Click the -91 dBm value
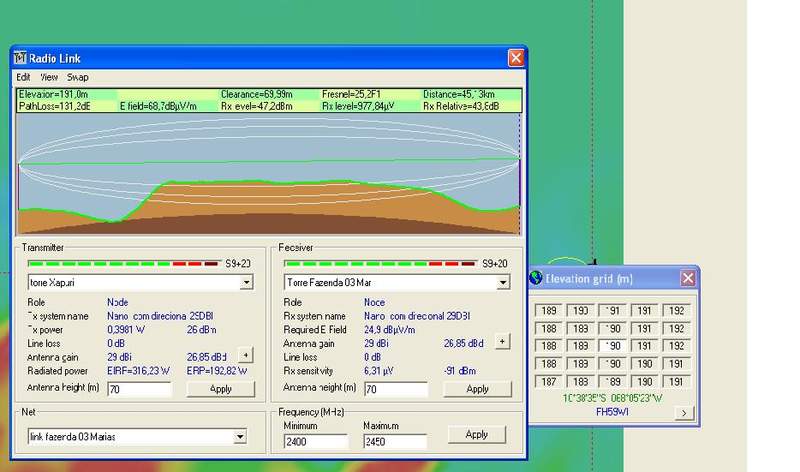Viewport: 800px width, 472px height. [x=460, y=371]
